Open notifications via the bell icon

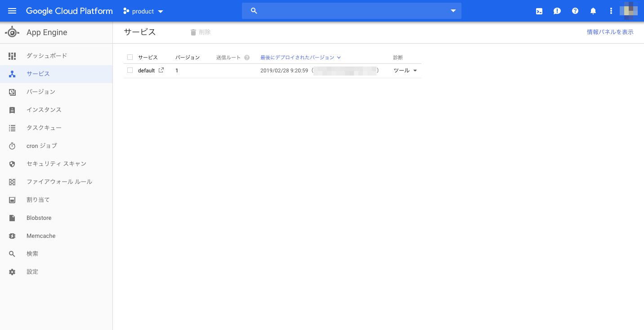tap(593, 11)
